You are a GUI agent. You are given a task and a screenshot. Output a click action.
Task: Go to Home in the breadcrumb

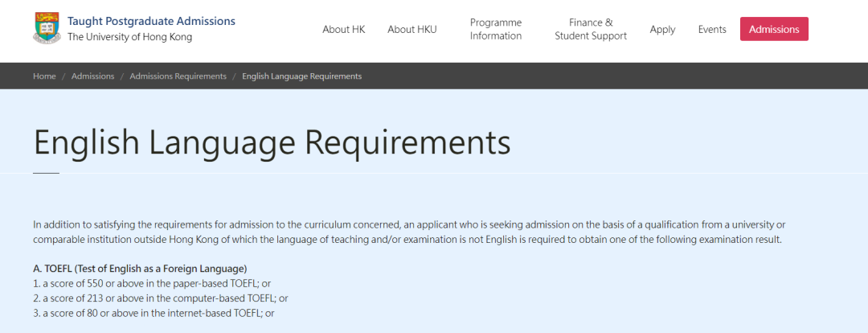(x=44, y=76)
